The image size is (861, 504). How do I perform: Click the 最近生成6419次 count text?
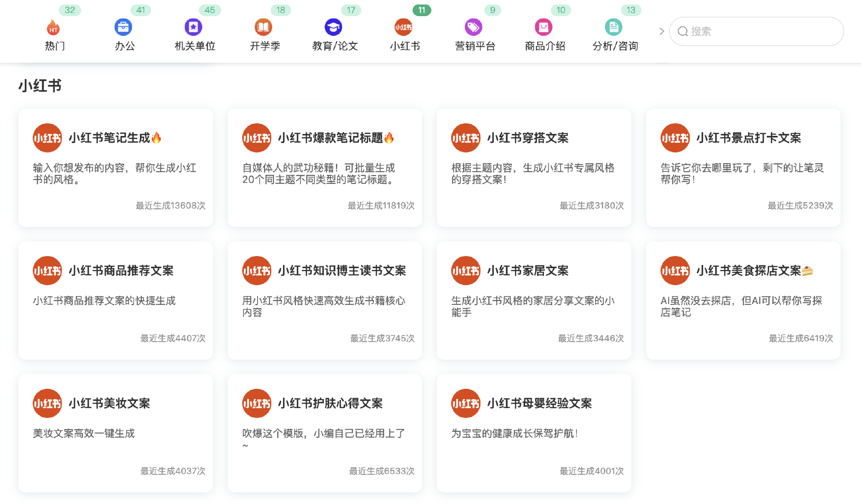pyautogui.click(x=801, y=338)
